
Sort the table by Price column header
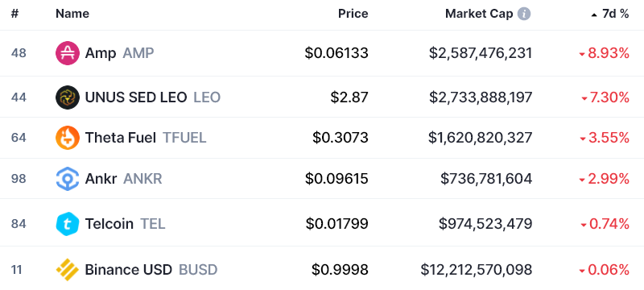coord(353,14)
